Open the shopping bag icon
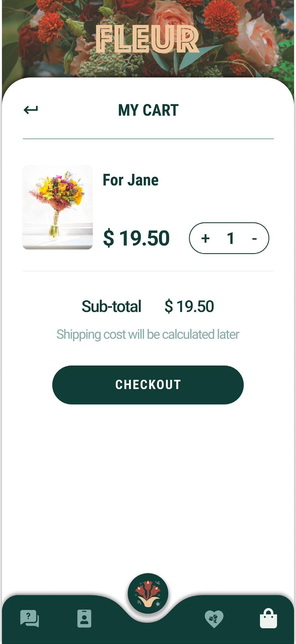 (x=269, y=618)
